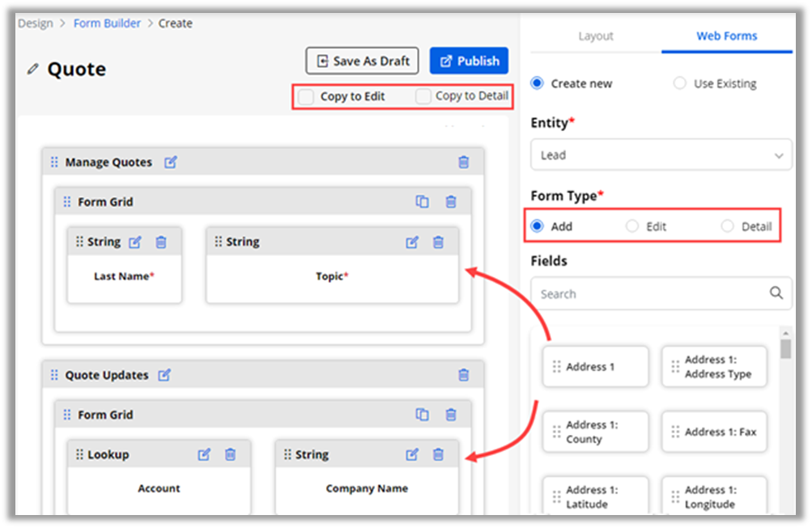Edit the Manage Quotes section name
The width and height of the screenshot is (812, 528).
pos(170,162)
